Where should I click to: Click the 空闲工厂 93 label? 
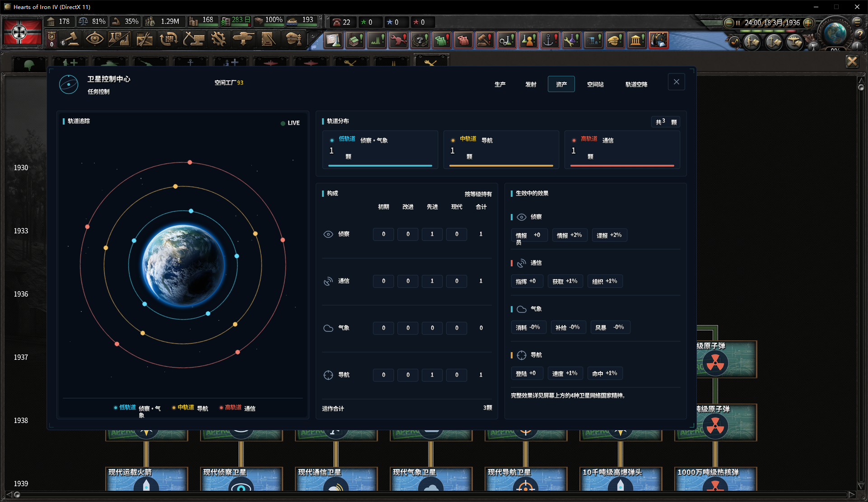pos(229,83)
